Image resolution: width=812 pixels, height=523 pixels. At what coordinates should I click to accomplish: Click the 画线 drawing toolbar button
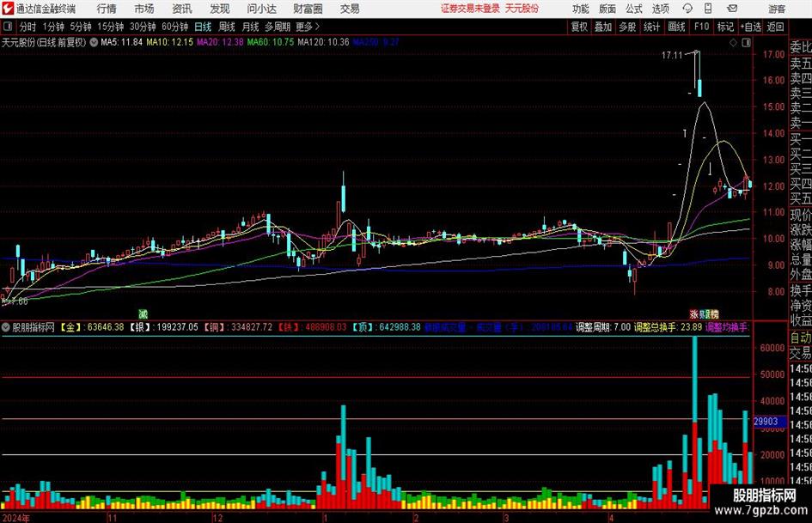point(676,27)
